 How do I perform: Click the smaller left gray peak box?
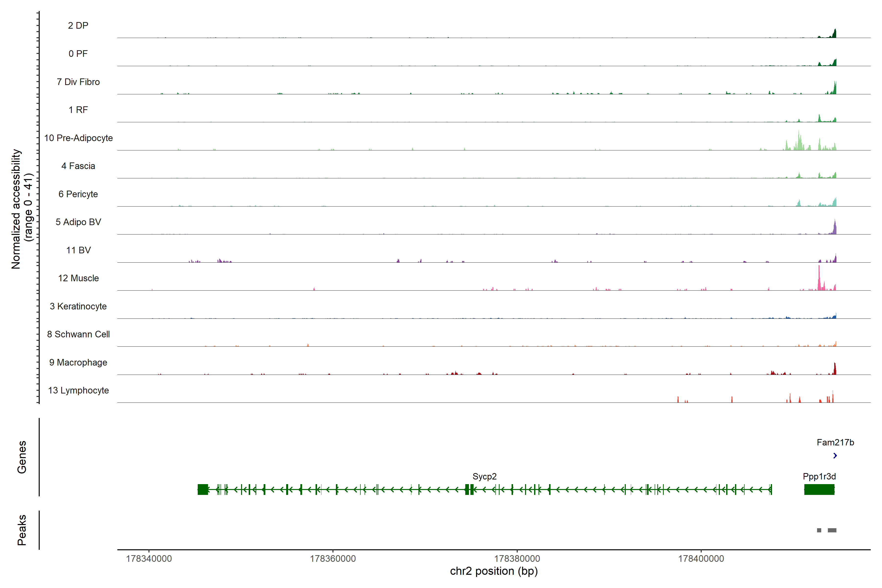coord(819,530)
